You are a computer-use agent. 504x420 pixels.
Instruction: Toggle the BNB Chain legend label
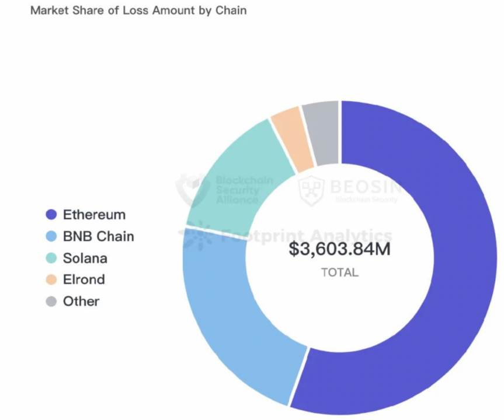pyautogui.click(x=98, y=236)
